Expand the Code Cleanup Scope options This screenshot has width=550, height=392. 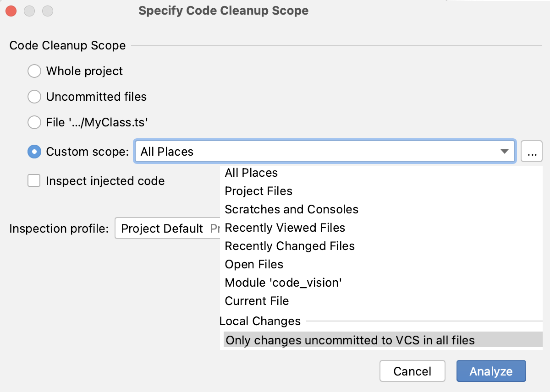tap(67, 45)
